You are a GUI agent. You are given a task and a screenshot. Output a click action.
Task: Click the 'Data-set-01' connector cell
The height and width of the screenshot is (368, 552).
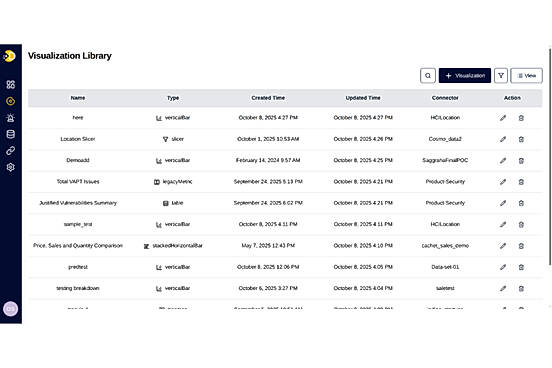pyautogui.click(x=445, y=267)
